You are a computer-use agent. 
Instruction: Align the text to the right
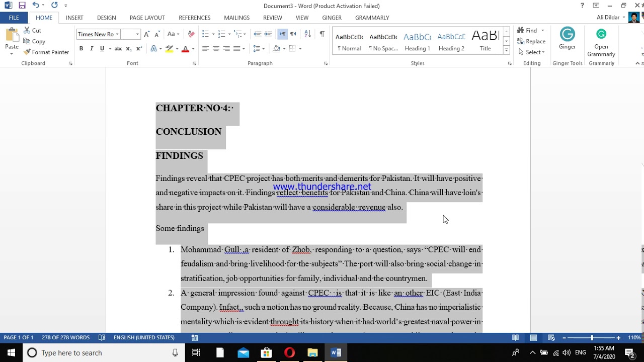point(226,49)
